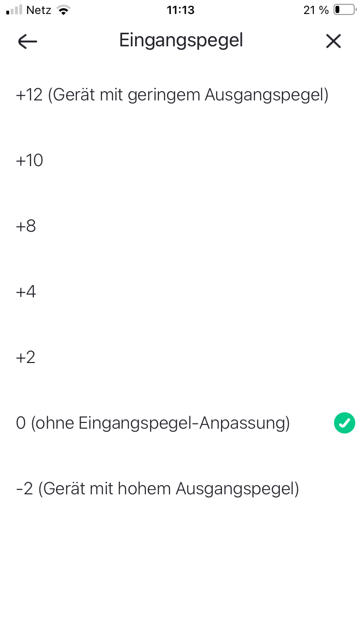This screenshot has width=362, height=644.
Task: Go back using the left arrow
Action: (28, 42)
